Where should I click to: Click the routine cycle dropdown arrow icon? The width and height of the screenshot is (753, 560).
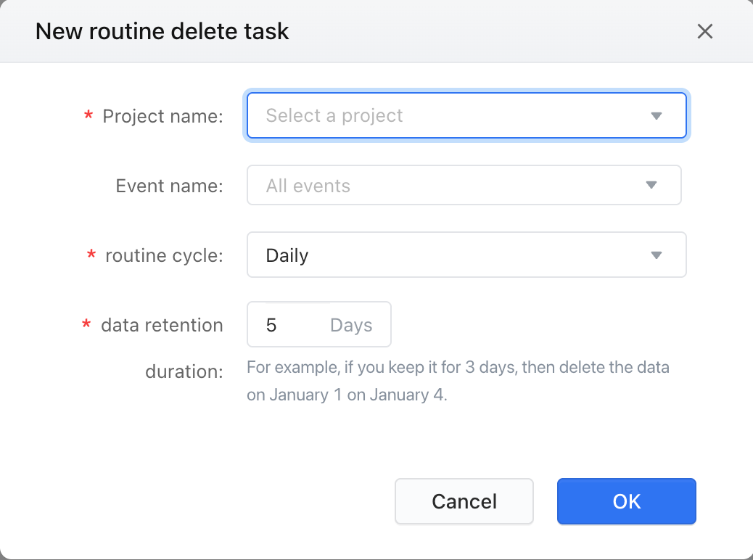tap(656, 255)
